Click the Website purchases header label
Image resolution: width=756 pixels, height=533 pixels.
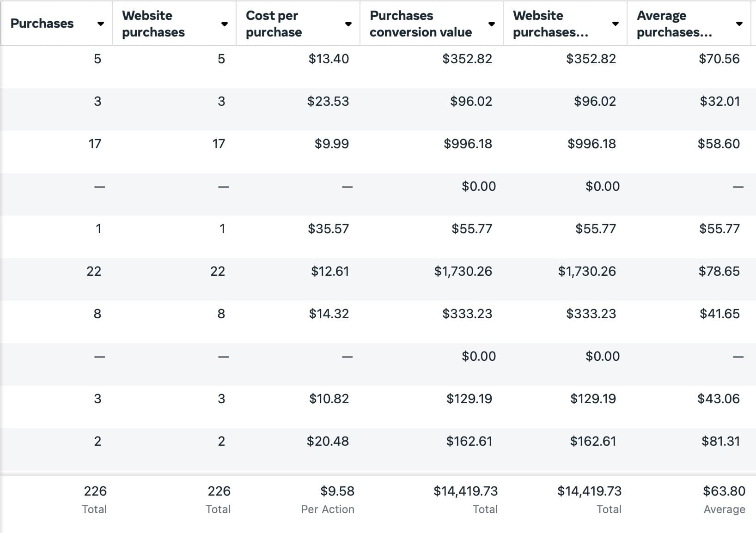click(153, 24)
